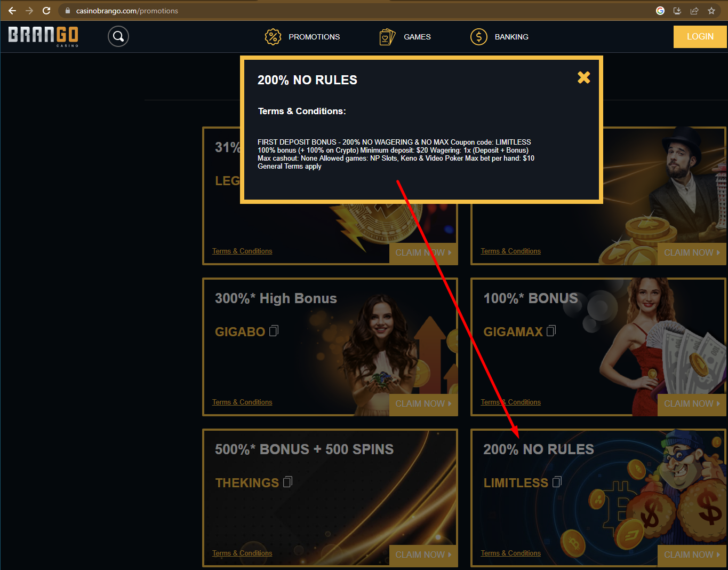Click the address bar URL casinobrango.com/promotions
This screenshot has height=570, width=728.
127,11
